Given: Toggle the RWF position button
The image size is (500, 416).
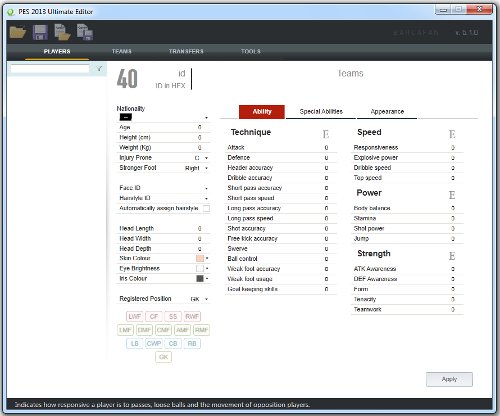Looking at the screenshot, I should [192, 316].
